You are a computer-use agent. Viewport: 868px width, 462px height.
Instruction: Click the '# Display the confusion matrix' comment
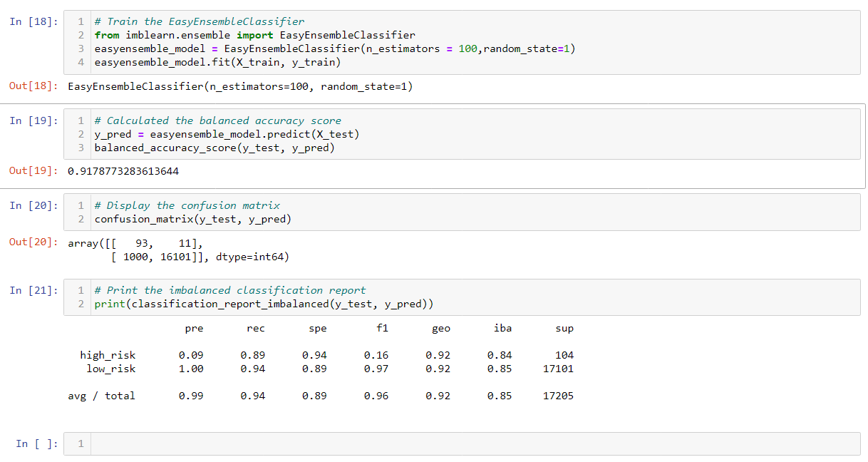tap(187, 205)
